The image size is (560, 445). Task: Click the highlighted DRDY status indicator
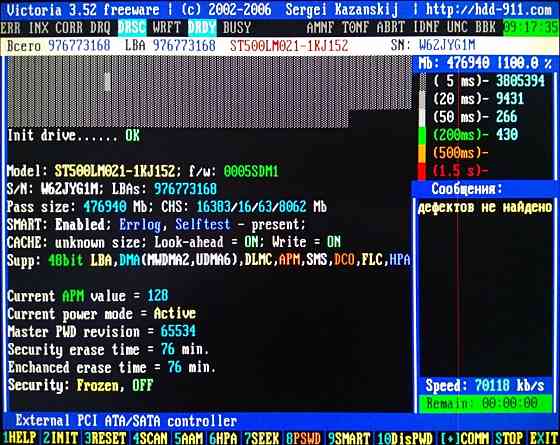tap(202, 28)
